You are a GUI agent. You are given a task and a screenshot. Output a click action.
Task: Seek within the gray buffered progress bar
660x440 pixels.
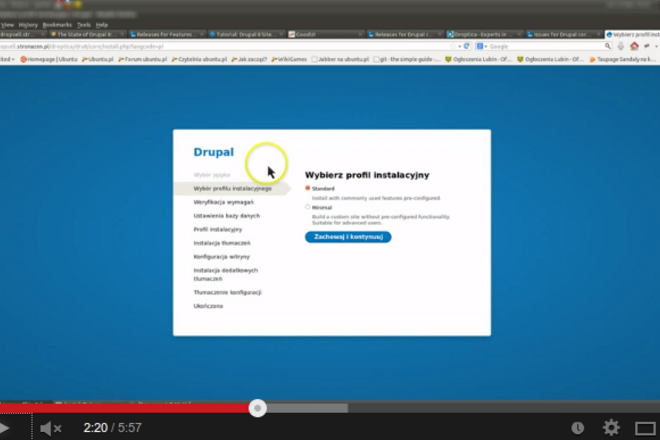[x=307, y=408]
